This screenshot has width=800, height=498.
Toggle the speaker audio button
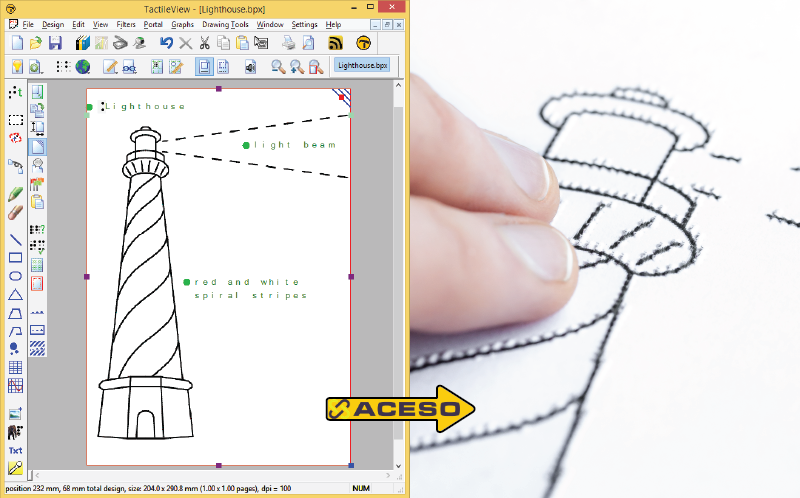[250, 67]
